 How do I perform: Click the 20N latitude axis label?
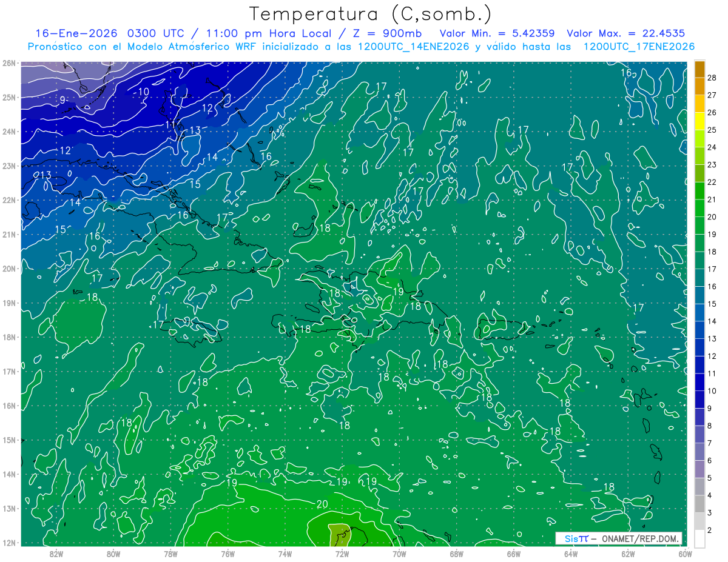point(8,269)
